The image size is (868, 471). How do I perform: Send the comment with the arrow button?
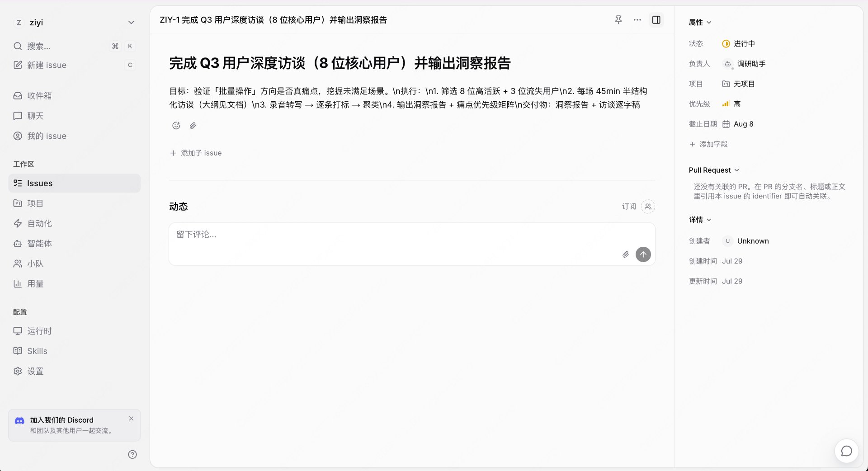(x=643, y=254)
